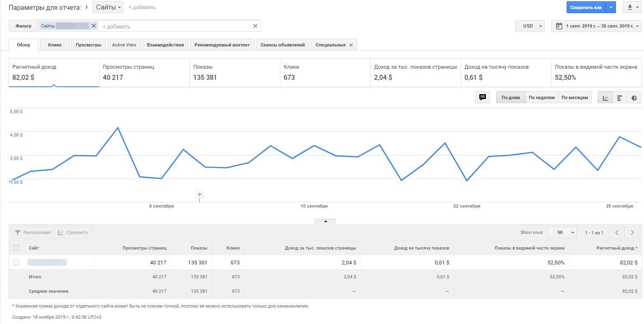Collapse the chart with the arrow handle
Viewport: 644px width, 324px height.
325,221
